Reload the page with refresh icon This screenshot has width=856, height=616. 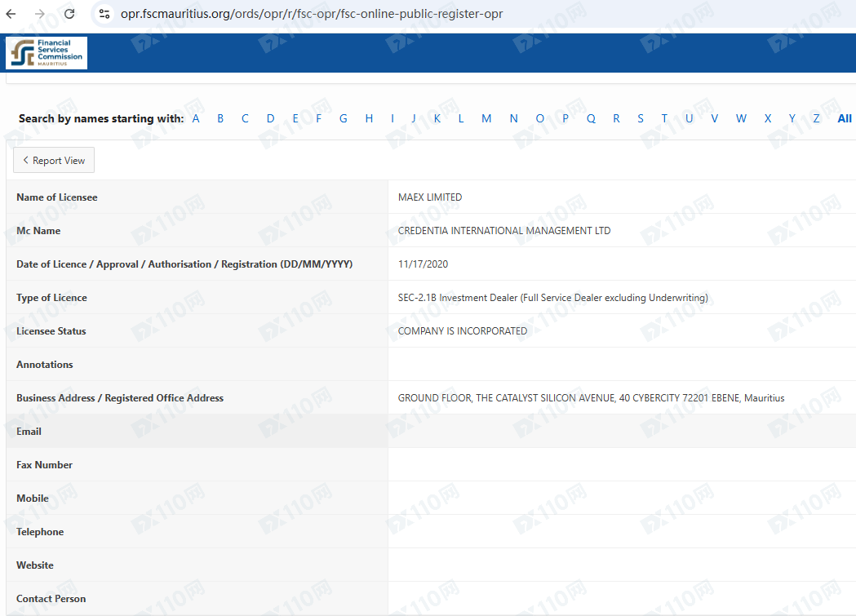click(x=69, y=14)
